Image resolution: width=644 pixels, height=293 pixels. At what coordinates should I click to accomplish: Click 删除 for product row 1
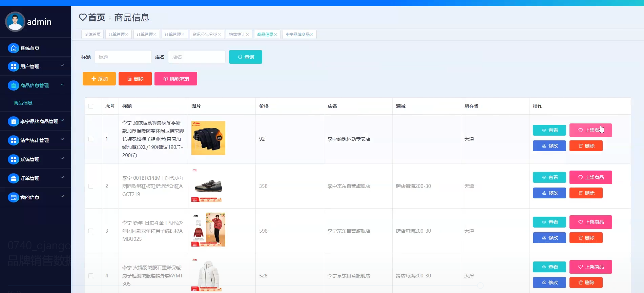(x=586, y=146)
